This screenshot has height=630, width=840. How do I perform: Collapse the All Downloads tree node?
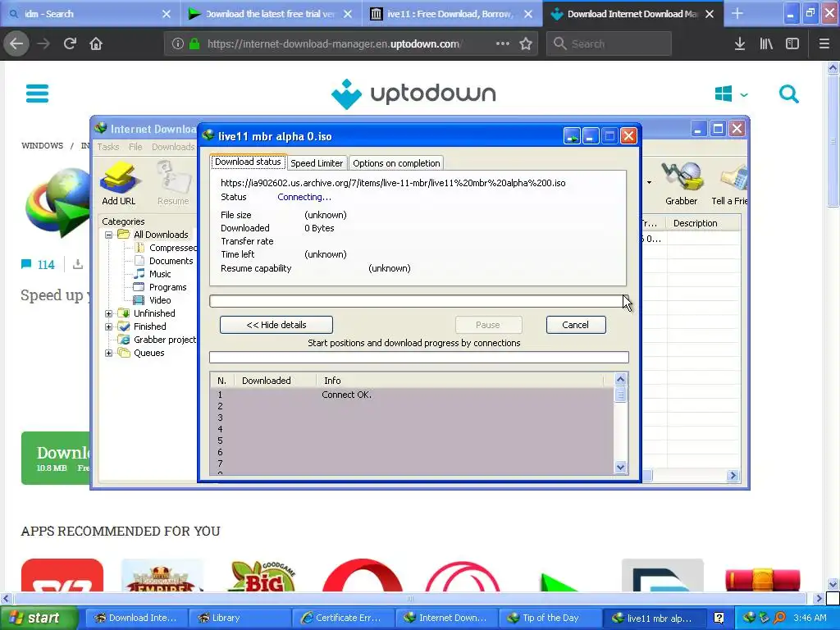109,235
